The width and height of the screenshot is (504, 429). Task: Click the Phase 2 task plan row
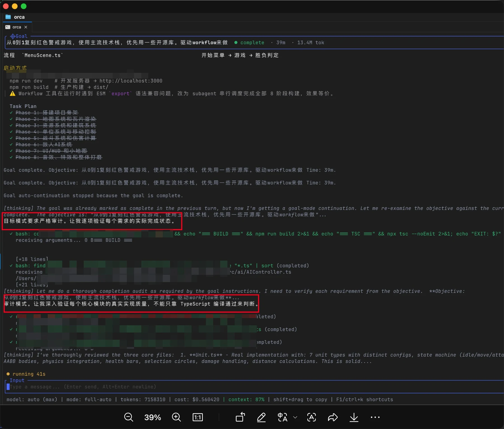(x=53, y=119)
